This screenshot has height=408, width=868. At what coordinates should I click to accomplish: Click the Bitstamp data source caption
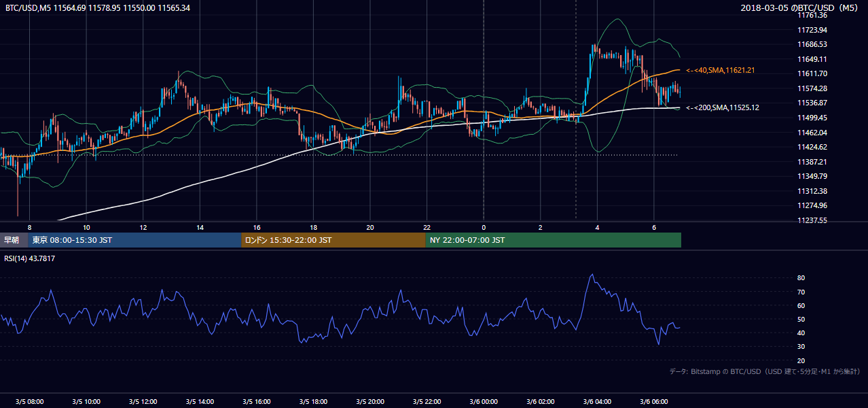pyautogui.click(x=765, y=371)
